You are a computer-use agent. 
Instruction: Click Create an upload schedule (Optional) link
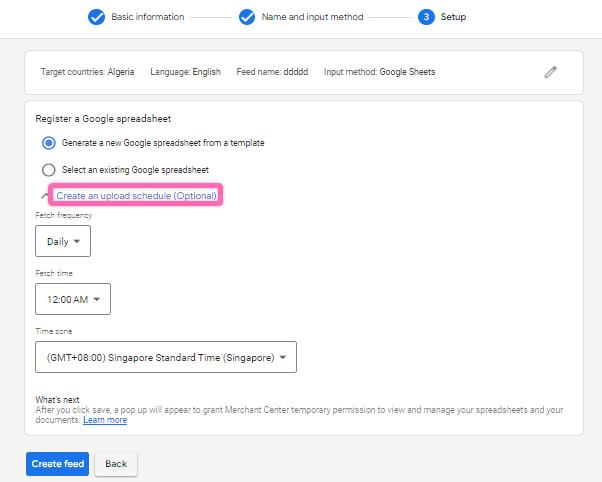[x=136, y=196]
